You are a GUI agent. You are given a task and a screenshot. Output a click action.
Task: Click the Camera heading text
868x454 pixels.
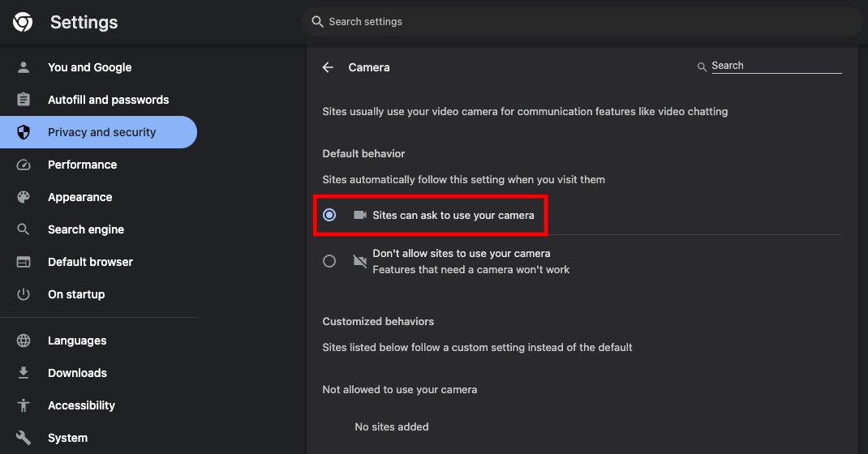coord(369,67)
